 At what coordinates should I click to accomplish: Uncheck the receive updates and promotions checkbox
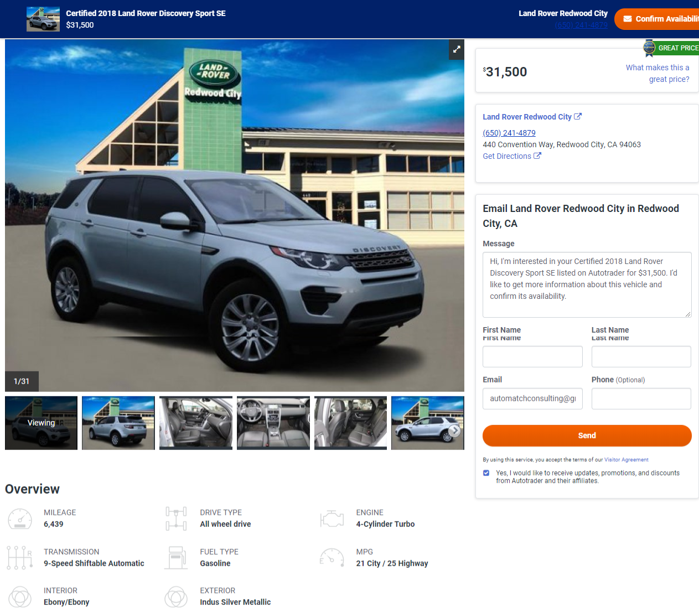pyautogui.click(x=486, y=473)
